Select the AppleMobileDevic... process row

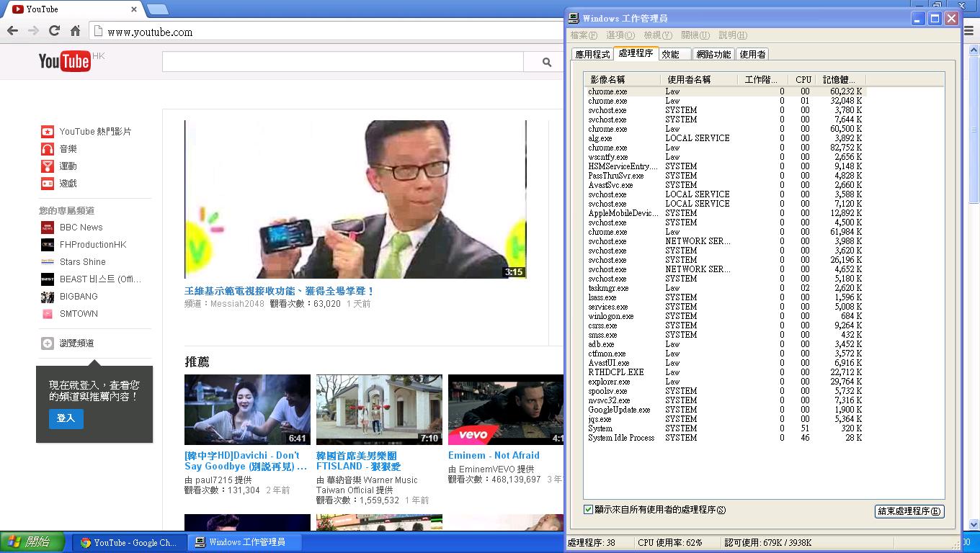coord(724,213)
